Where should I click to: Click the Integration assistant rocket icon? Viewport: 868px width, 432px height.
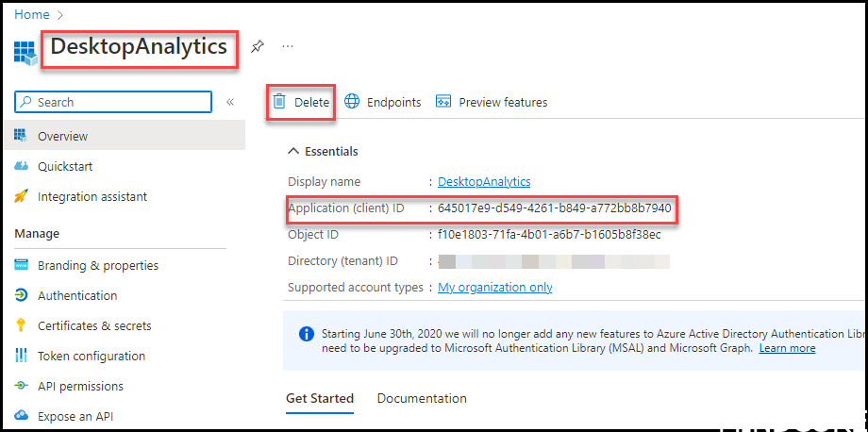[x=21, y=196]
